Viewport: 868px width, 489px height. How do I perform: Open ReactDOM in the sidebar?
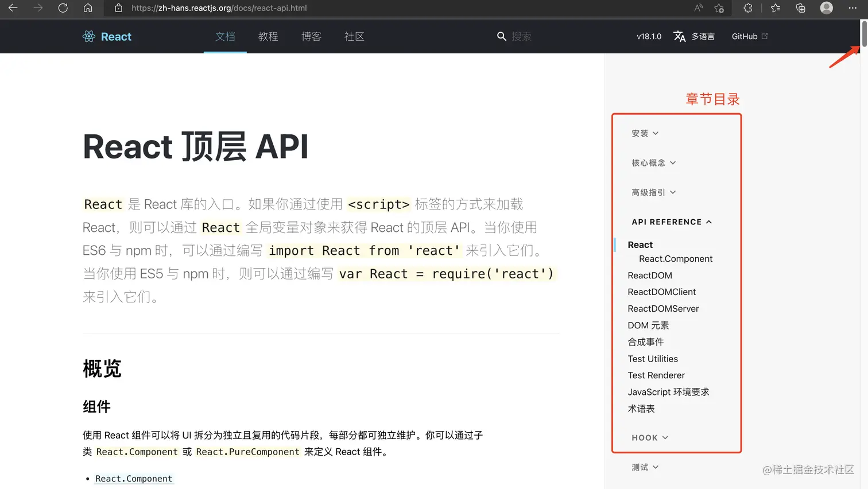pos(650,275)
